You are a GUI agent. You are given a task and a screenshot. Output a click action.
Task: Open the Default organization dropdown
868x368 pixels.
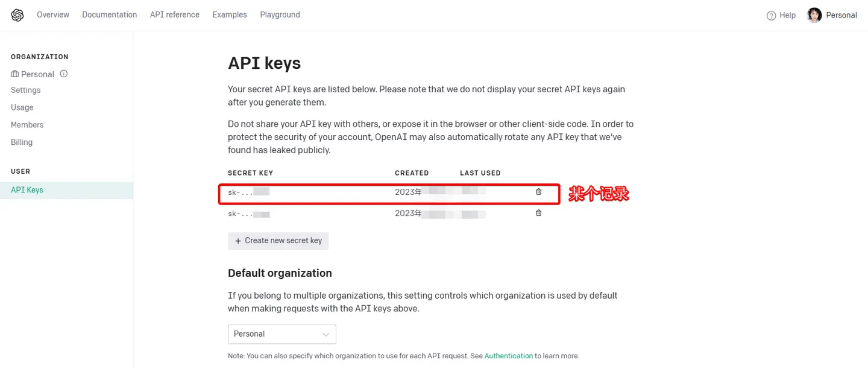tap(281, 334)
